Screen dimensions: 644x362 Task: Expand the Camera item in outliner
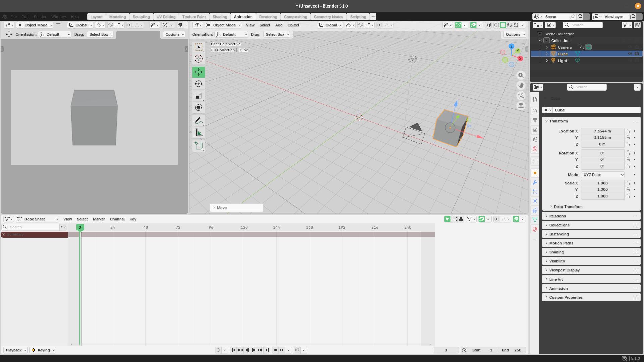tap(547, 47)
